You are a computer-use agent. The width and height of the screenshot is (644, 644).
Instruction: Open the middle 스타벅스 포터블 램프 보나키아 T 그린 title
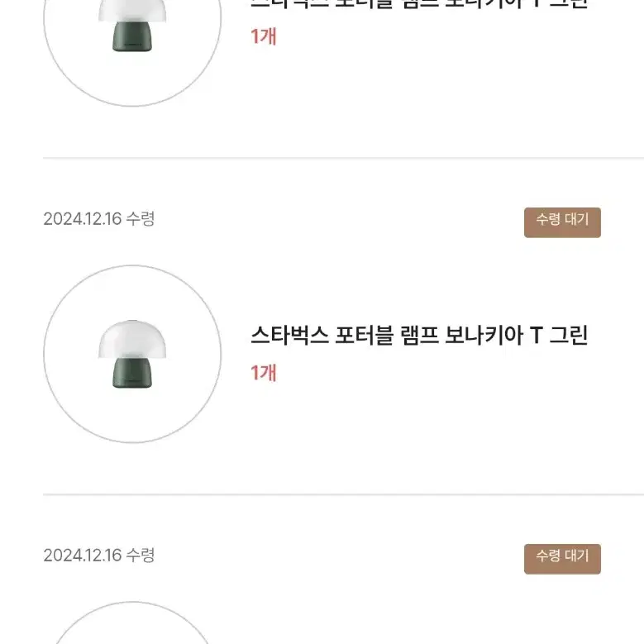(419, 335)
